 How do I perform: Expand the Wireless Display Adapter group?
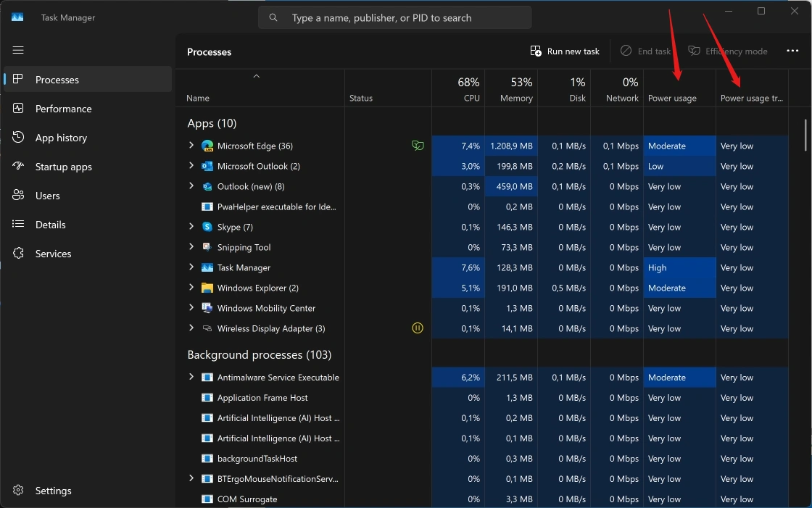(191, 328)
